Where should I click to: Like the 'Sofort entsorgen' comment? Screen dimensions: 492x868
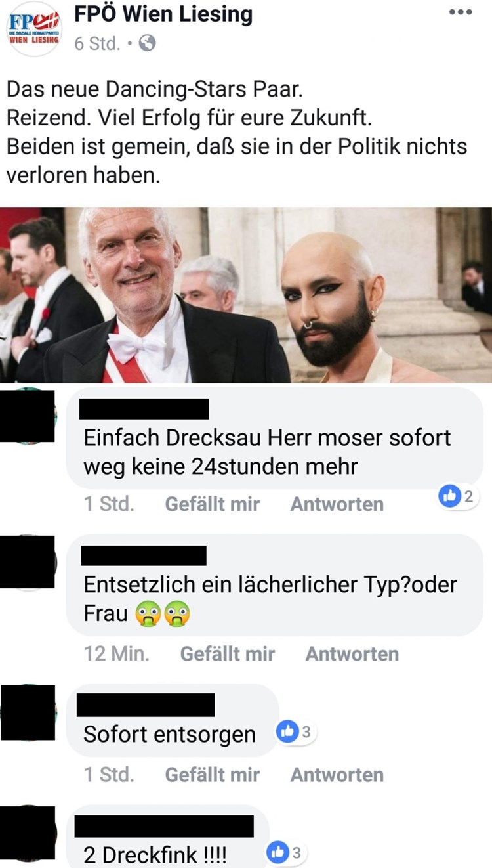click(x=212, y=775)
